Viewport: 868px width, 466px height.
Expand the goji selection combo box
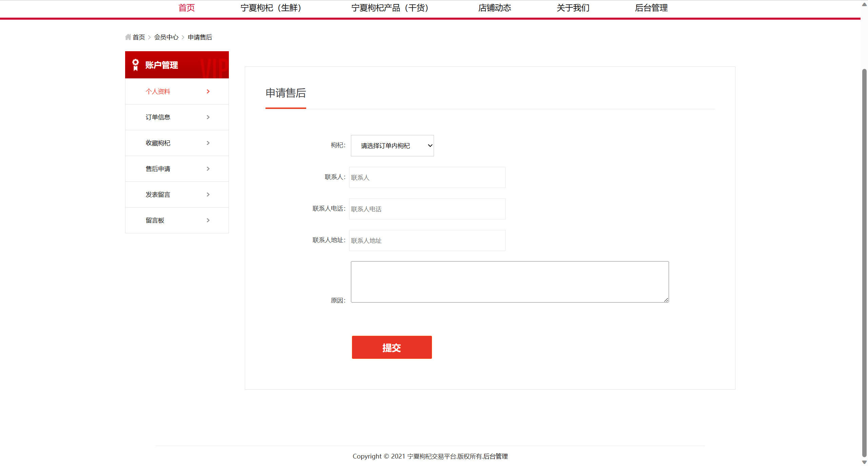392,145
